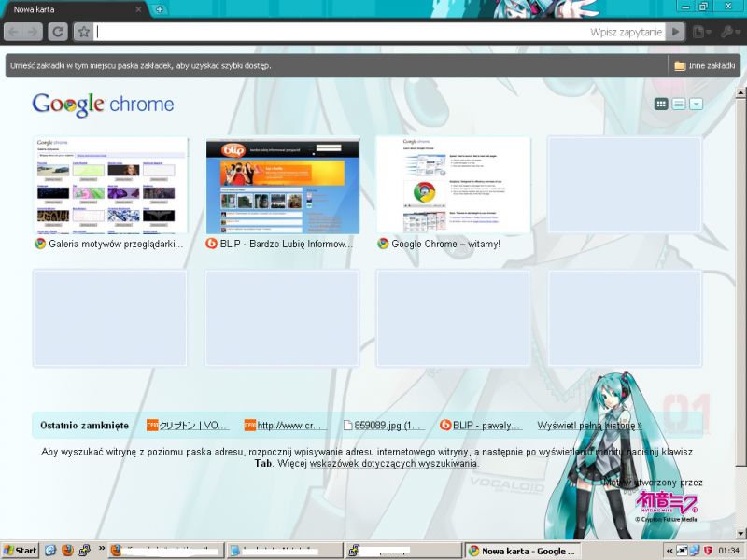The height and width of the screenshot is (560, 747).
Task: Click the Google chrome logo
Action: click(103, 104)
